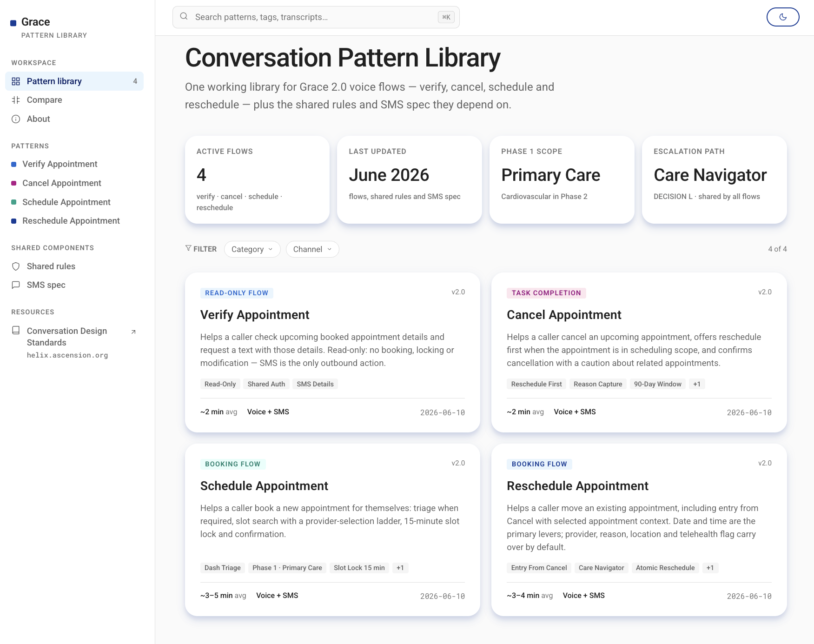Click the ⌘K shortcut badge

pos(446,17)
